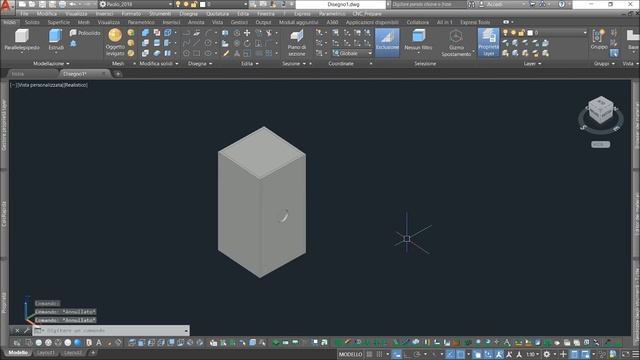The image size is (640, 360).
Task: Close the command line with its X
Action: click(17, 330)
